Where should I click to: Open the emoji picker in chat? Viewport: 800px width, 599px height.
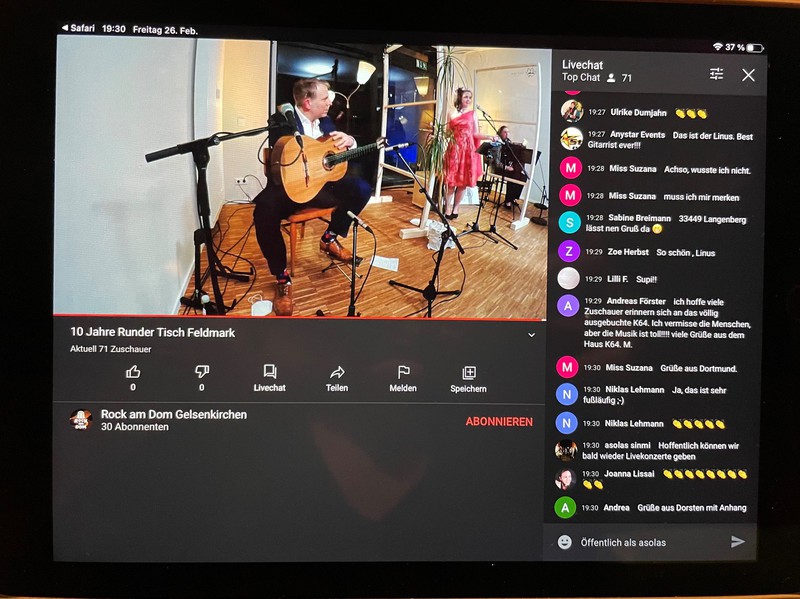pos(564,541)
